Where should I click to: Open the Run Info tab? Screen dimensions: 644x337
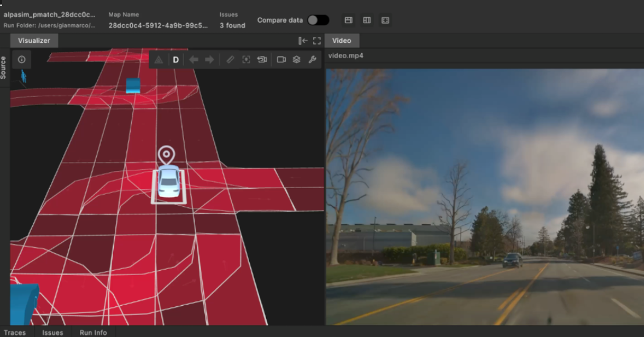[93, 332]
